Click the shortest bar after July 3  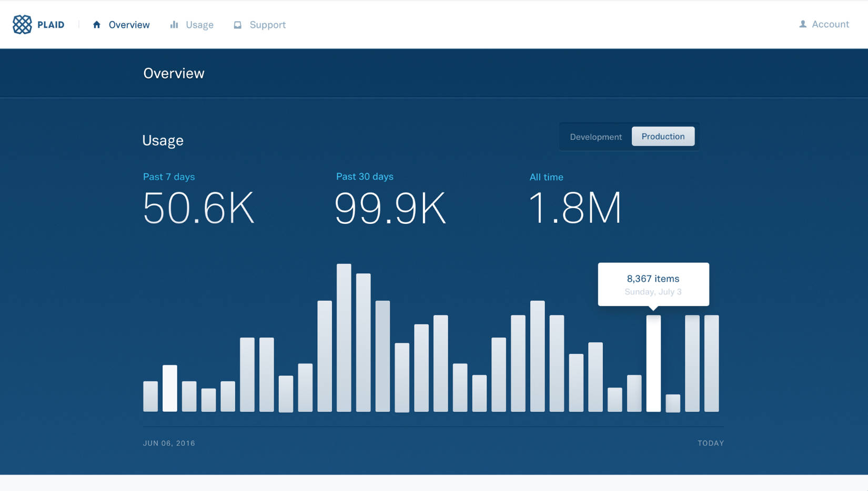(x=673, y=403)
